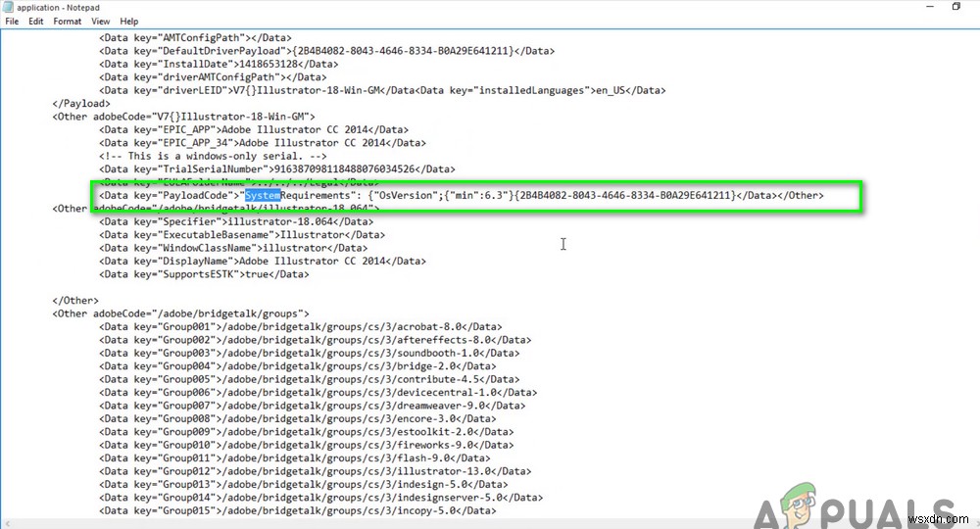Click the "driverAMTConfigPath" key line

click(213, 76)
